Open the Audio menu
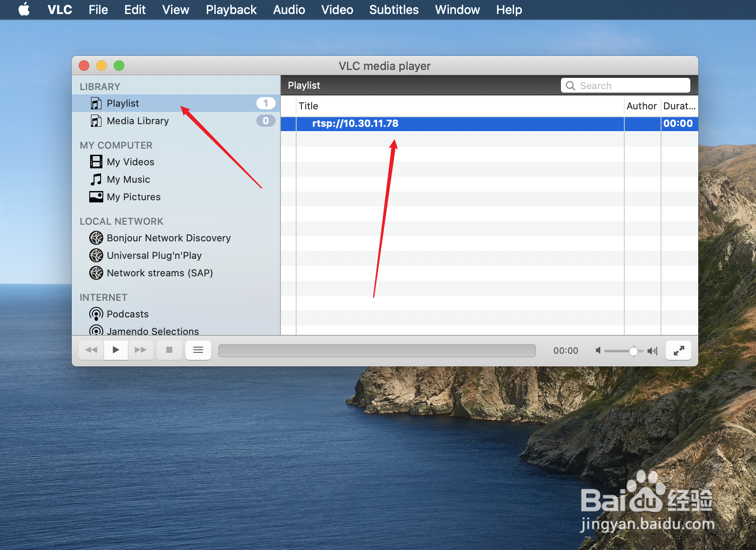The height and width of the screenshot is (550, 756). tap(289, 10)
